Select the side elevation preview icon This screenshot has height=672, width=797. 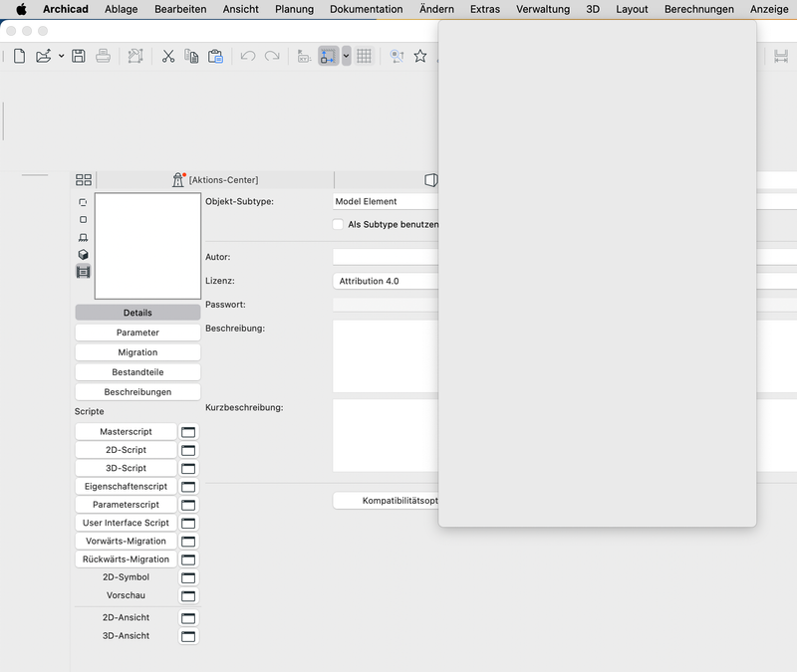pyautogui.click(x=83, y=237)
